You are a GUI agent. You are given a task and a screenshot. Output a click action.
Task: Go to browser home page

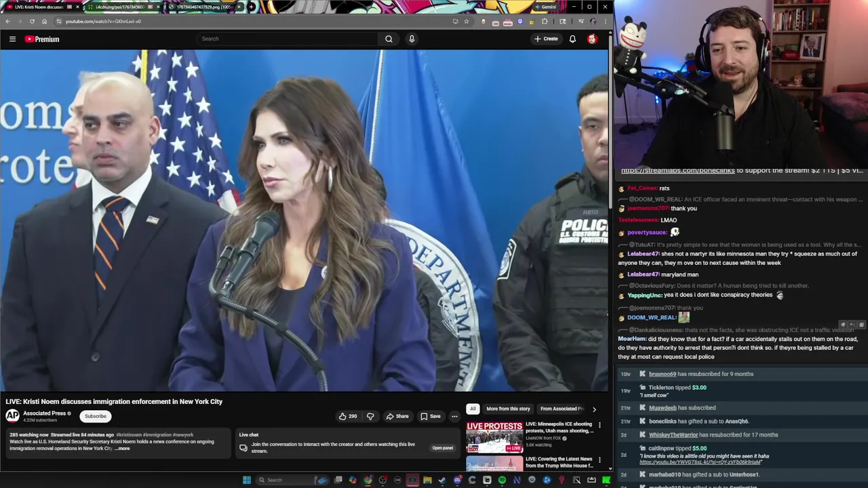click(44, 21)
